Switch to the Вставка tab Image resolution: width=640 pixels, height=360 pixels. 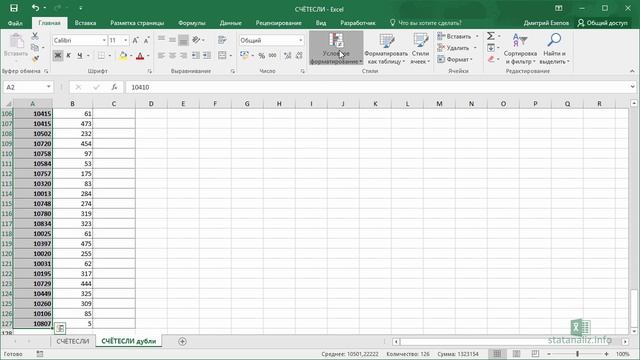point(85,23)
